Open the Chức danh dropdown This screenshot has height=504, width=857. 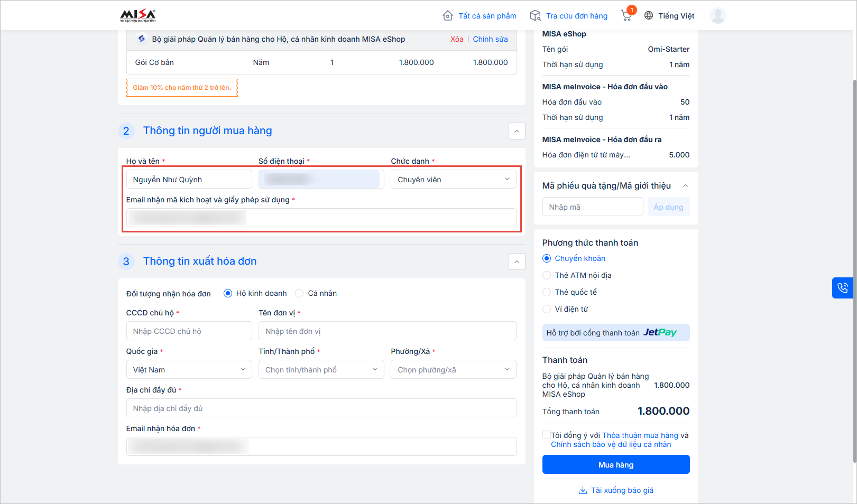(x=454, y=180)
